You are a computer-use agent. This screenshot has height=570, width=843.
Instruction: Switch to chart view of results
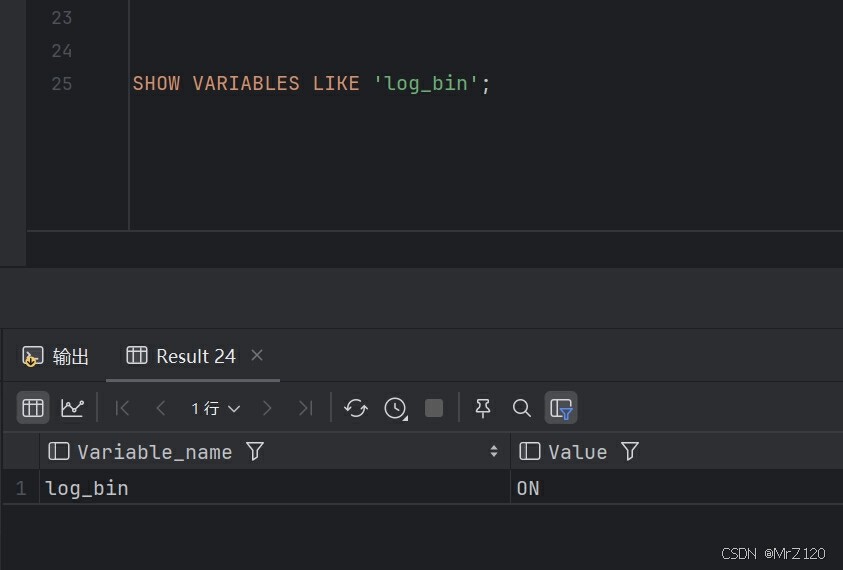click(72, 408)
